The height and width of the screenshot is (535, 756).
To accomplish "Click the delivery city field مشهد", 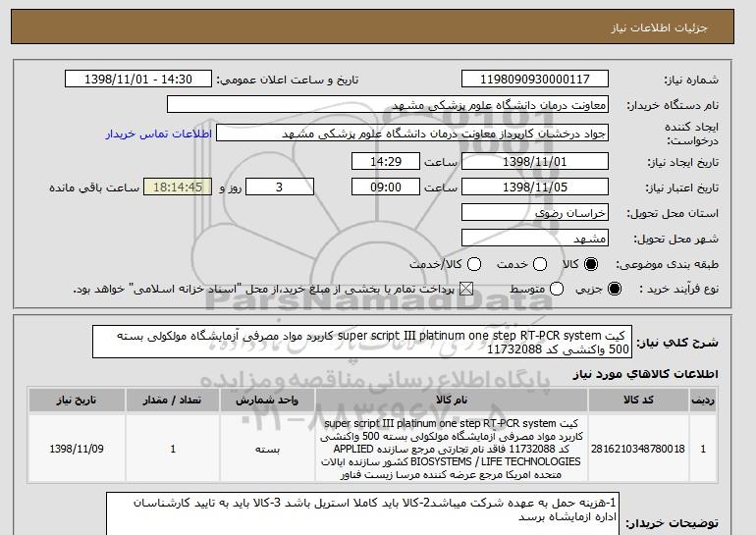I will tap(535, 239).
